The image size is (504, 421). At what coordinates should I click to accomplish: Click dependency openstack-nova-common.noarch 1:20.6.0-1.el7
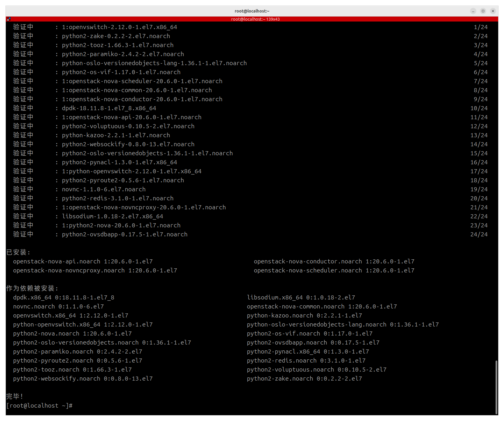(322, 306)
